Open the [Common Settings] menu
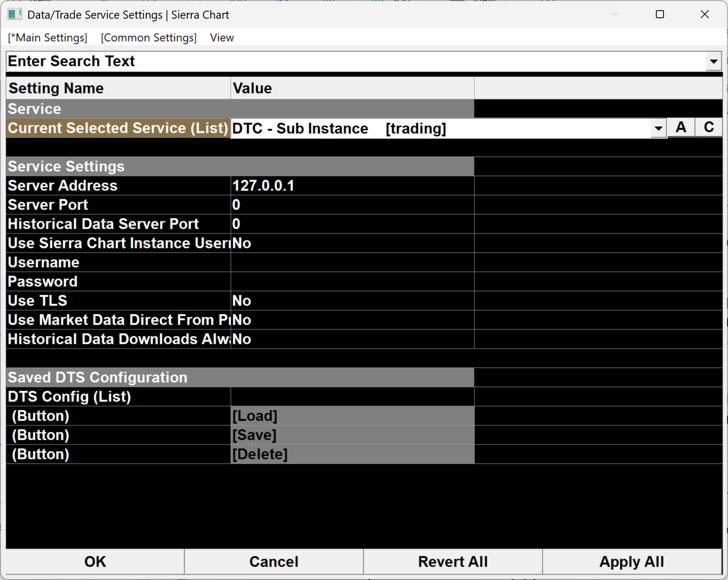This screenshot has height=580, width=728. 148,37
